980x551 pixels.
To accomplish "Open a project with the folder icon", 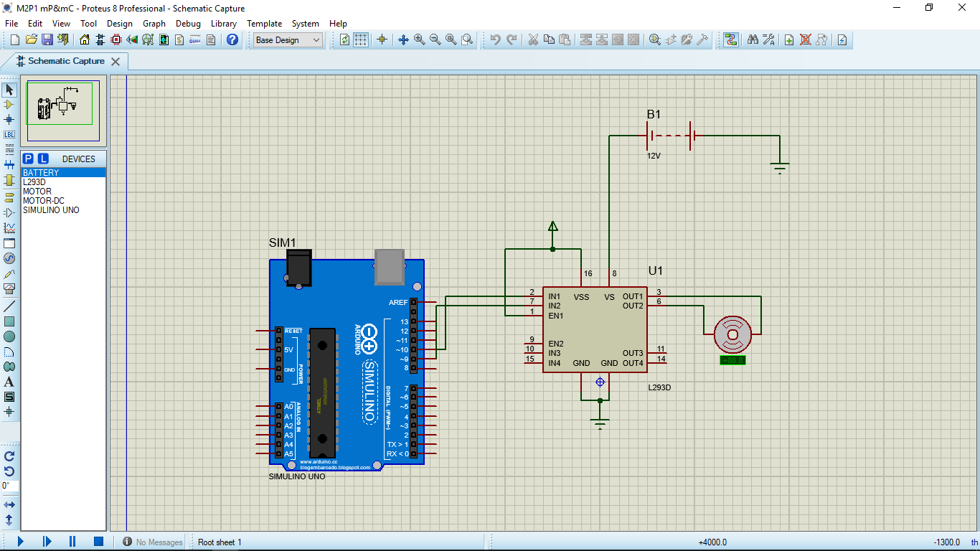I will [x=31, y=40].
